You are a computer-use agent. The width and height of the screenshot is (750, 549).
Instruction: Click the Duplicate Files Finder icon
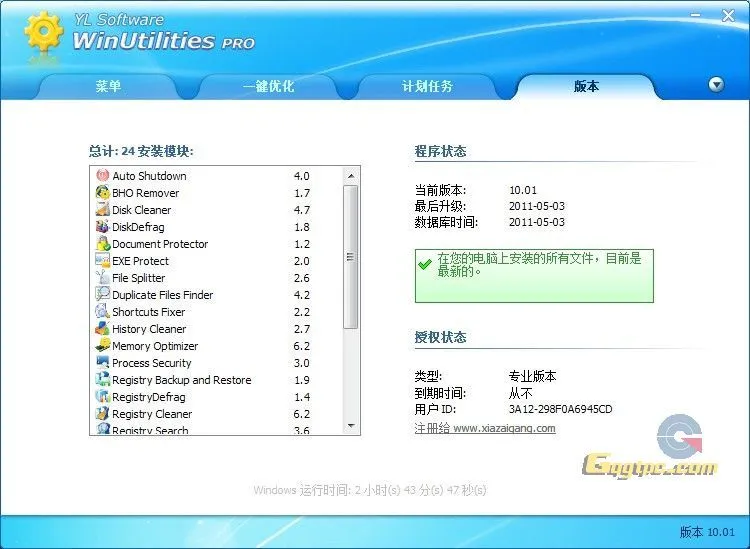coord(102,295)
